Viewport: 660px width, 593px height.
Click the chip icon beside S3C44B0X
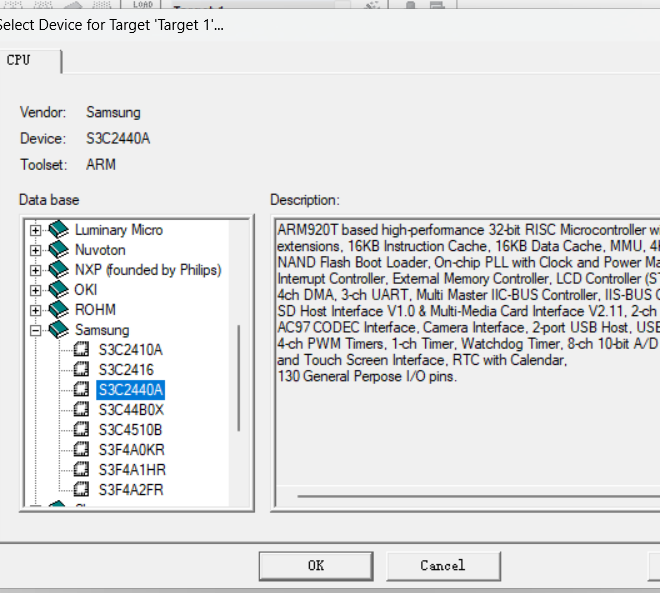81,409
